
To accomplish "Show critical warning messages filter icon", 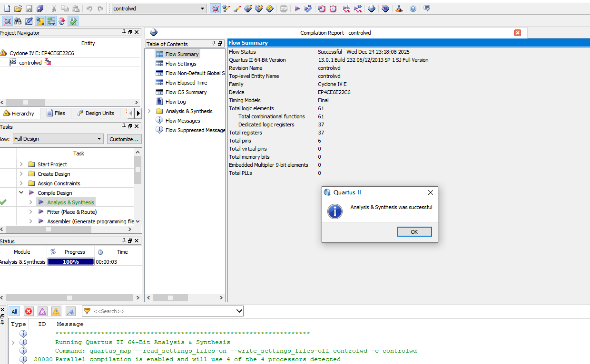I will (x=42, y=311).
